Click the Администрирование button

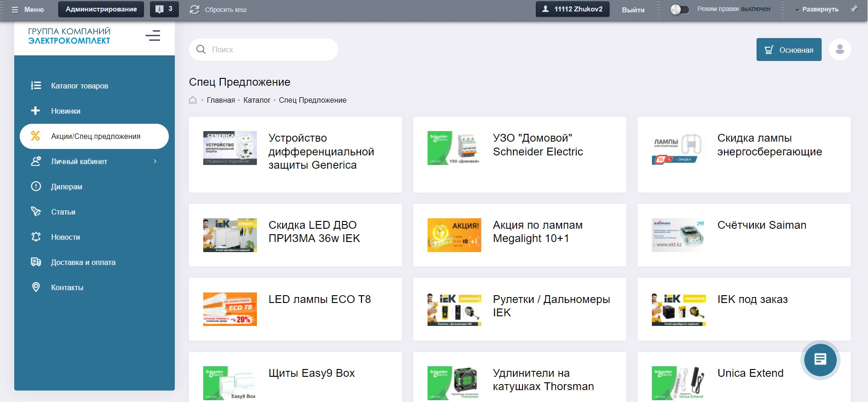tap(101, 9)
